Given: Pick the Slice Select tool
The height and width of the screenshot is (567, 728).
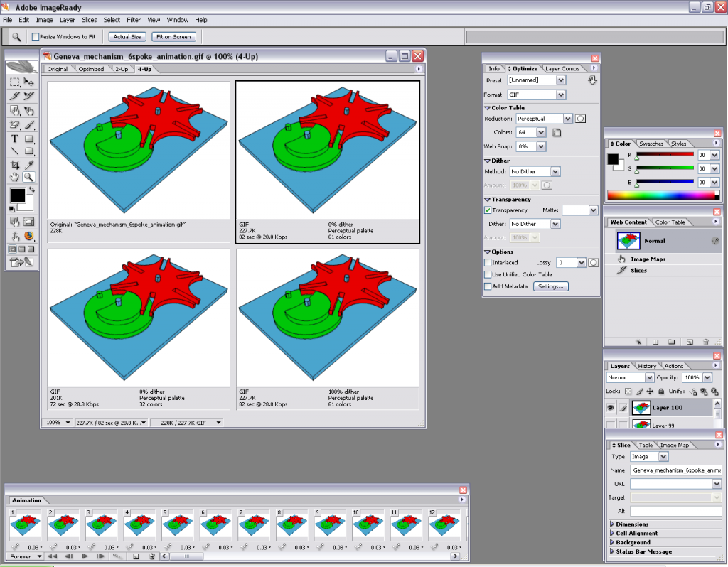Looking at the screenshot, I should 28,96.
